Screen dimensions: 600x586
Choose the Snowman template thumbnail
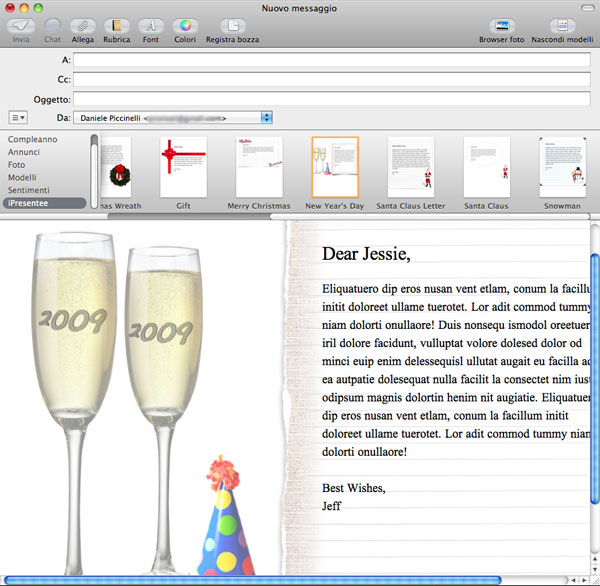point(562,167)
